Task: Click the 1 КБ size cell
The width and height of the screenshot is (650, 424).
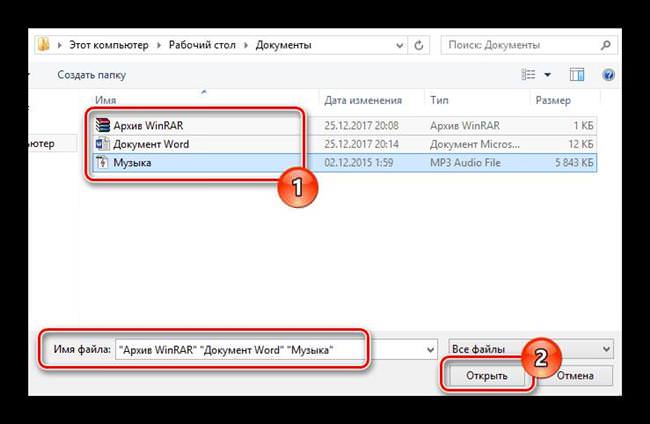Action: [583, 125]
